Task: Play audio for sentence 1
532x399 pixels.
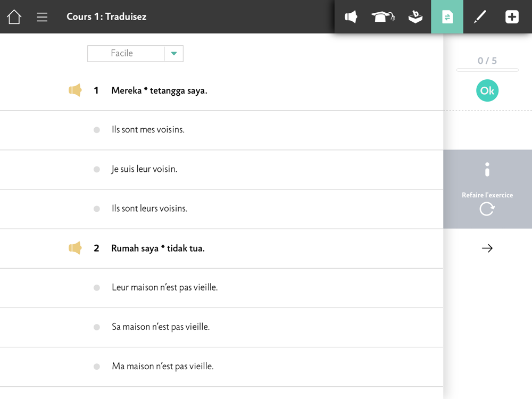Action: coord(75,90)
